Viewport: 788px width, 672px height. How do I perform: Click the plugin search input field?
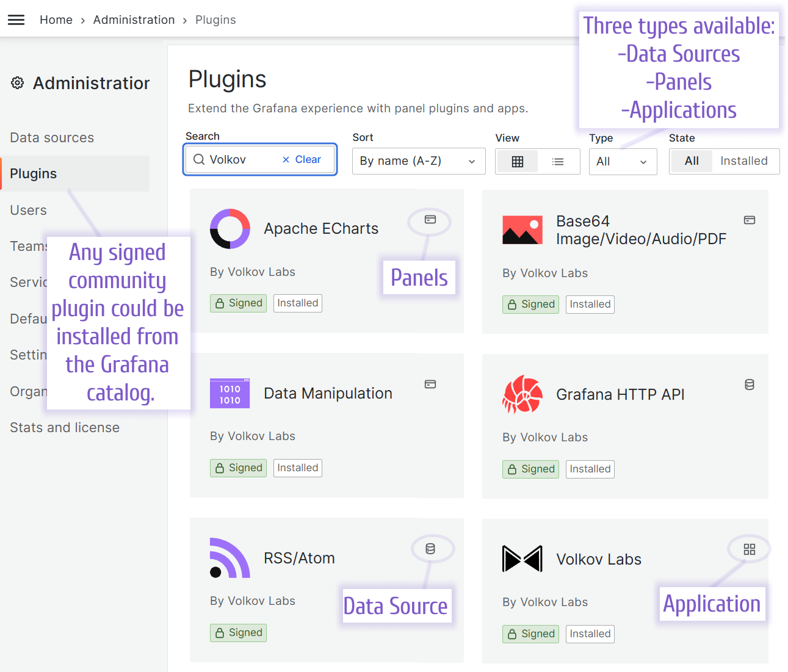(x=260, y=159)
